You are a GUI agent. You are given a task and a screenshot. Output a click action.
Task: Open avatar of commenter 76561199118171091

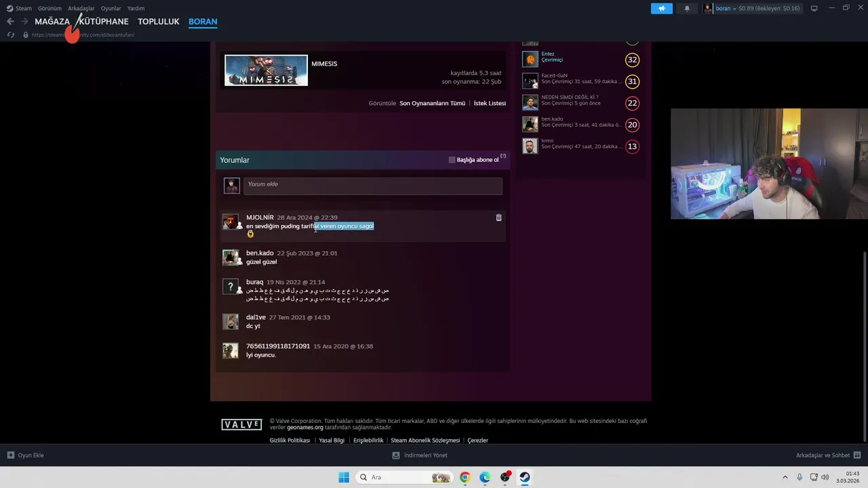[x=231, y=350]
